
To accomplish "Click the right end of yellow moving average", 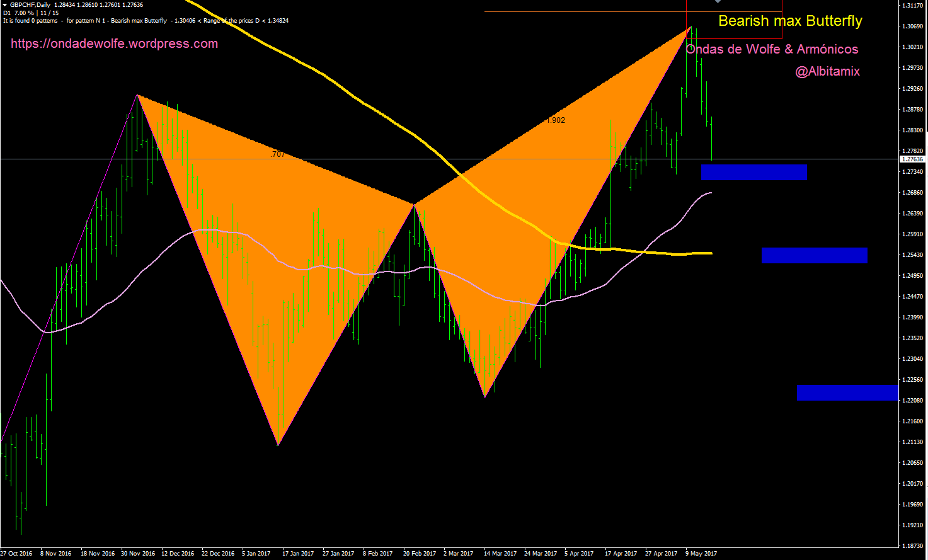I will [x=710, y=253].
